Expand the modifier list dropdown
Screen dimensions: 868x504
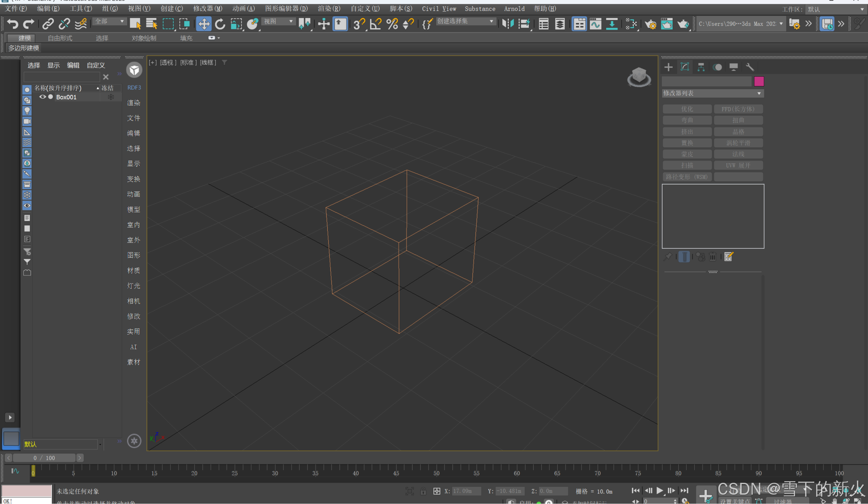[x=712, y=93]
